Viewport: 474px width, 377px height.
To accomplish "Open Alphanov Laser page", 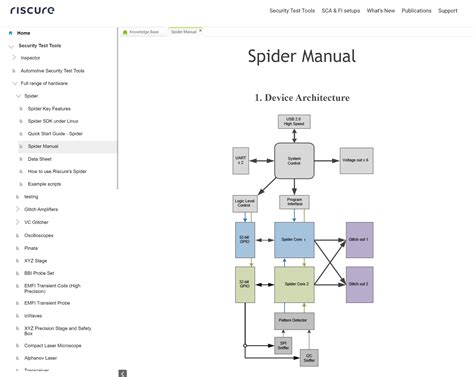I will [40, 358].
